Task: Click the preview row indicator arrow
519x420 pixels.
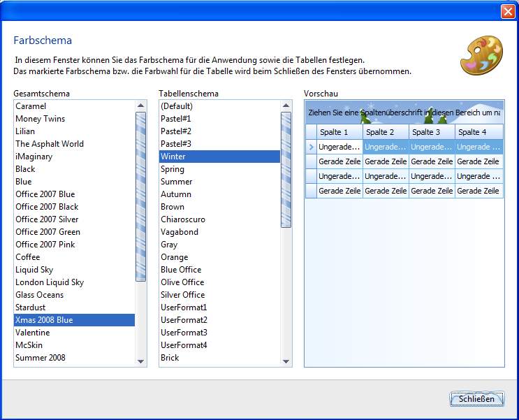Action: point(311,147)
